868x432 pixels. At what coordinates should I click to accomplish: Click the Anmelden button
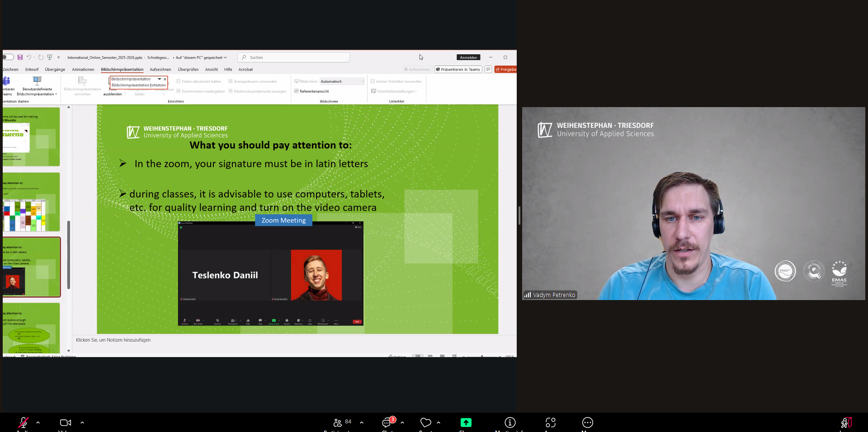click(468, 57)
